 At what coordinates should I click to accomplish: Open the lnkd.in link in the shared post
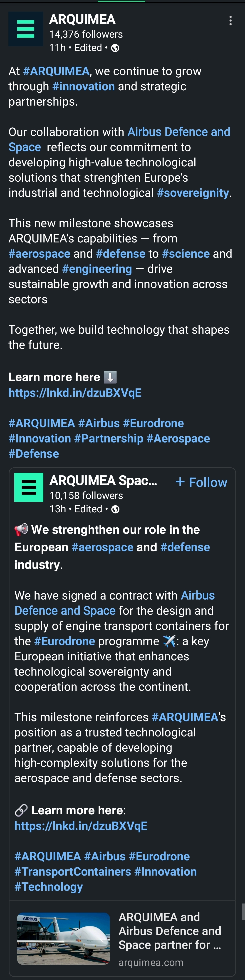click(x=81, y=826)
